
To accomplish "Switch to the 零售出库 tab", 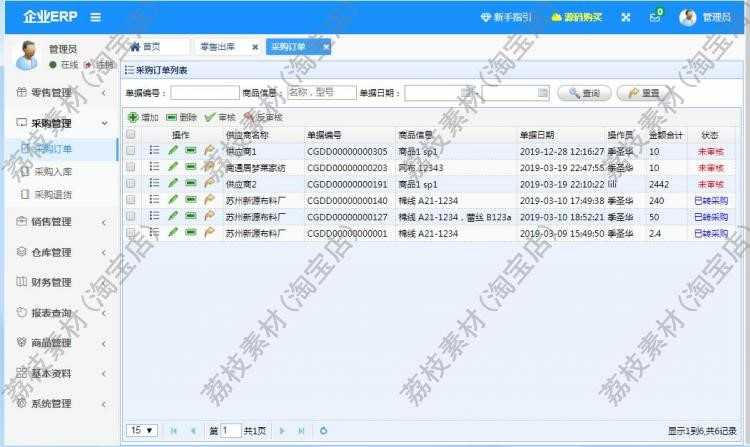I will click(x=218, y=47).
